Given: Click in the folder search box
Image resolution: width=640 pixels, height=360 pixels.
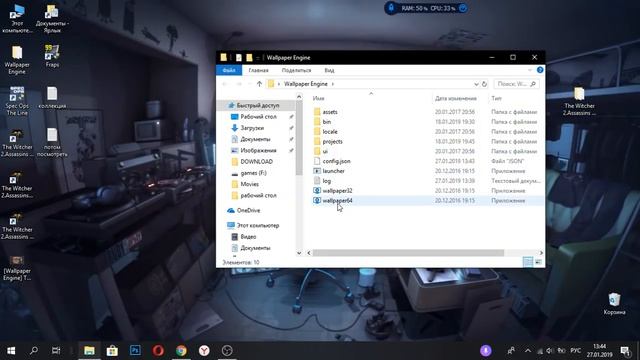Looking at the screenshot, I should click(x=516, y=84).
